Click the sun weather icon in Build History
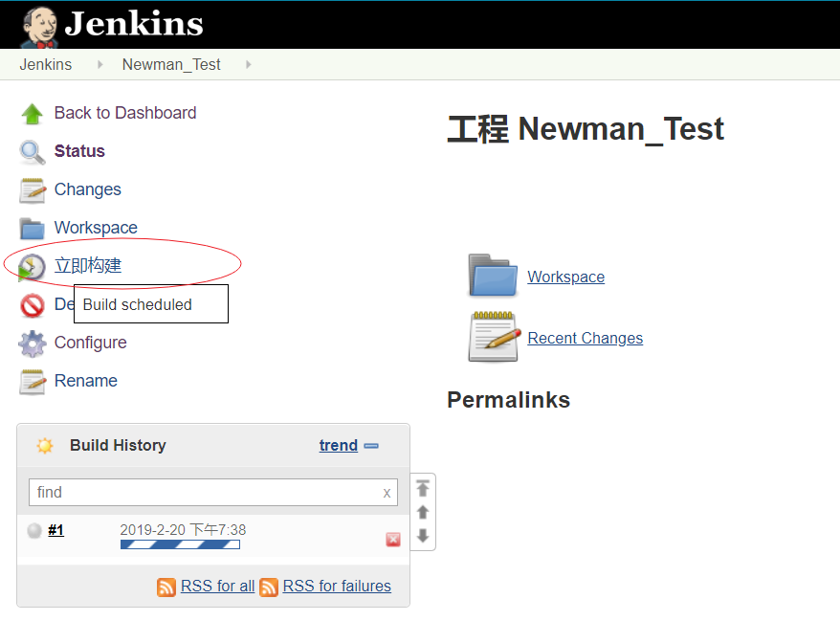840x621 pixels. (x=45, y=445)
